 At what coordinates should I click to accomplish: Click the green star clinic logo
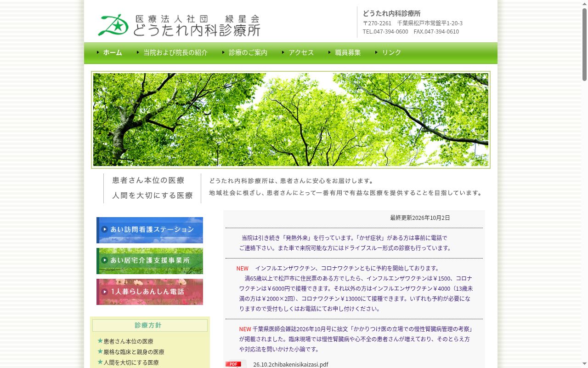[x=113, y=25]
